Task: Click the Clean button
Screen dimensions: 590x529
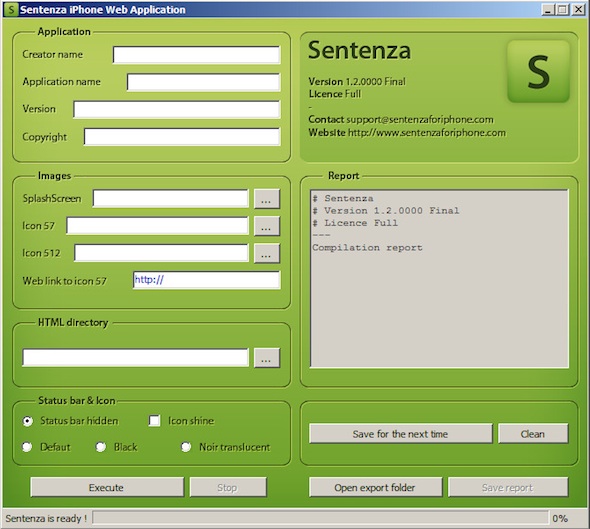Action: (x=533, y=433)
